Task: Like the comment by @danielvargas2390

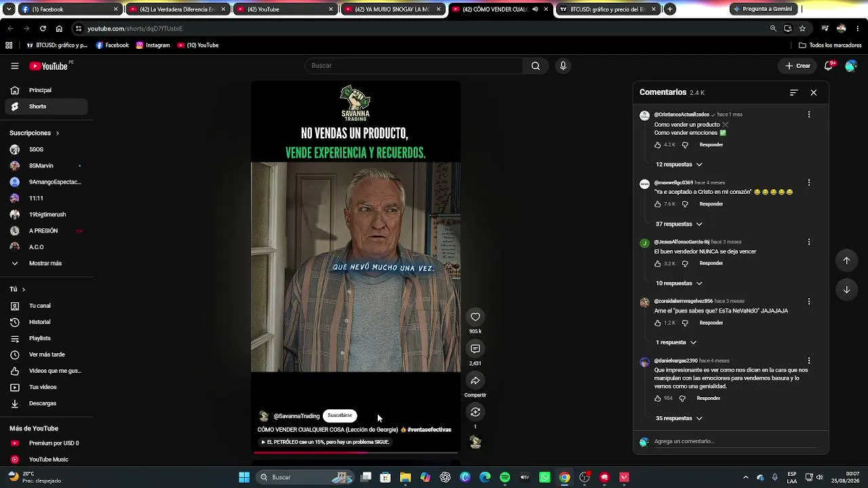Action: click(x=658, y=399)
